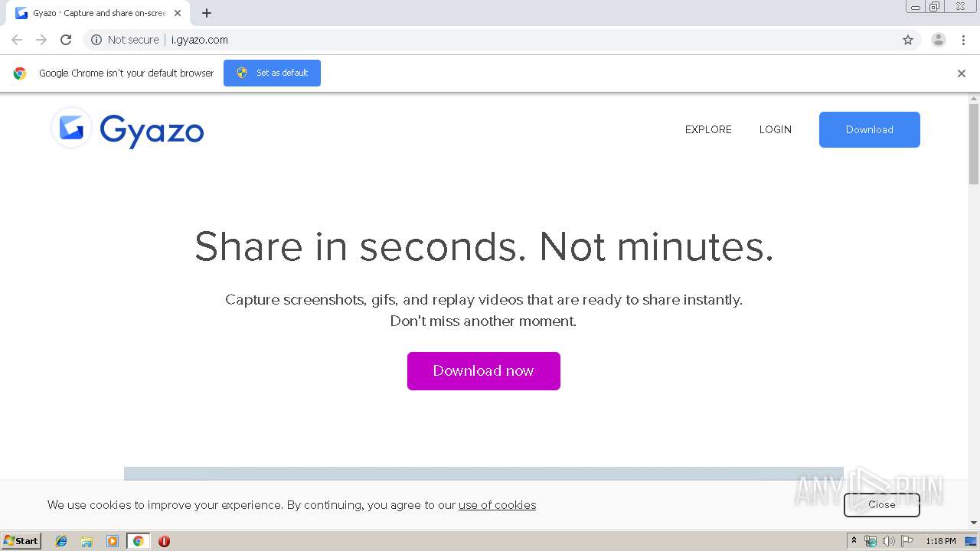Click the scrollbar up arrow
Image resolution: width=980 pixels, height=551 pixels.
click(974, 99)
